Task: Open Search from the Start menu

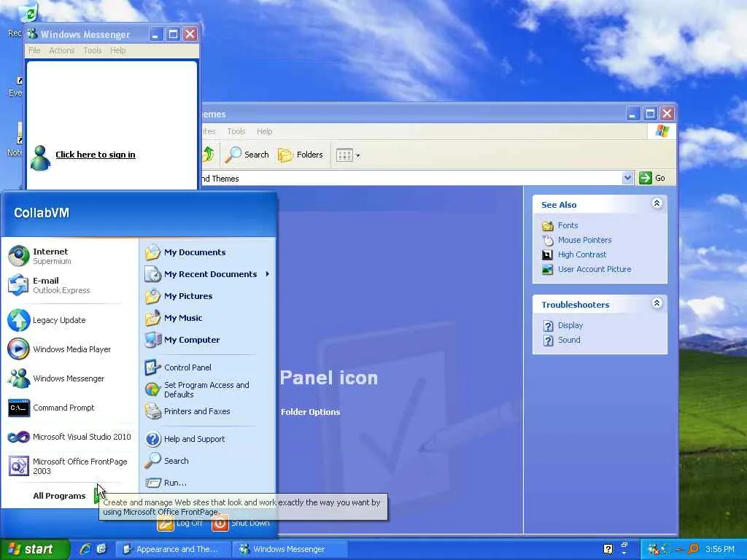Action: 208,461
